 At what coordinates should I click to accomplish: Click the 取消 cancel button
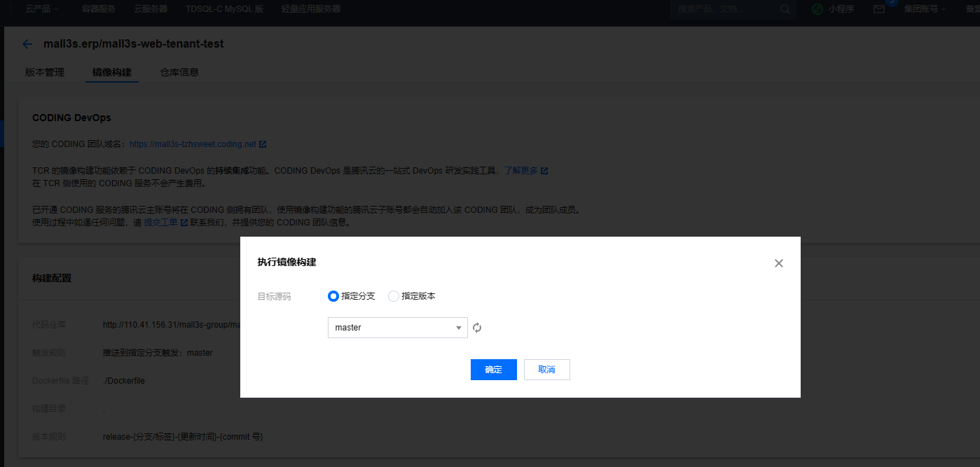point(547,370)
